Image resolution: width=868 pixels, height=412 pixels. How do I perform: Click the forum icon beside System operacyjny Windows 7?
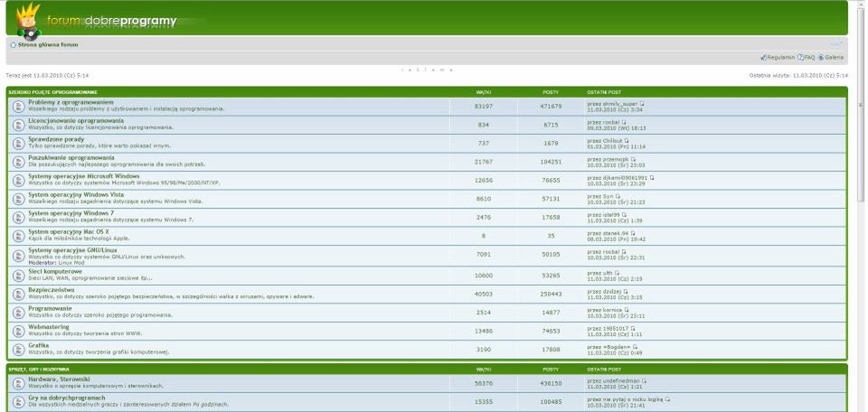[19, 218]
